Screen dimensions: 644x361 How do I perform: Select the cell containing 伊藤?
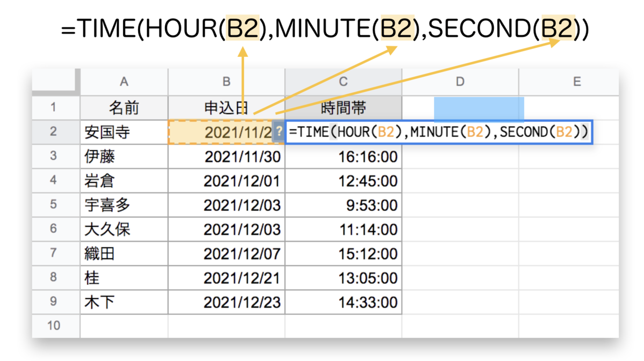point(124,157)
